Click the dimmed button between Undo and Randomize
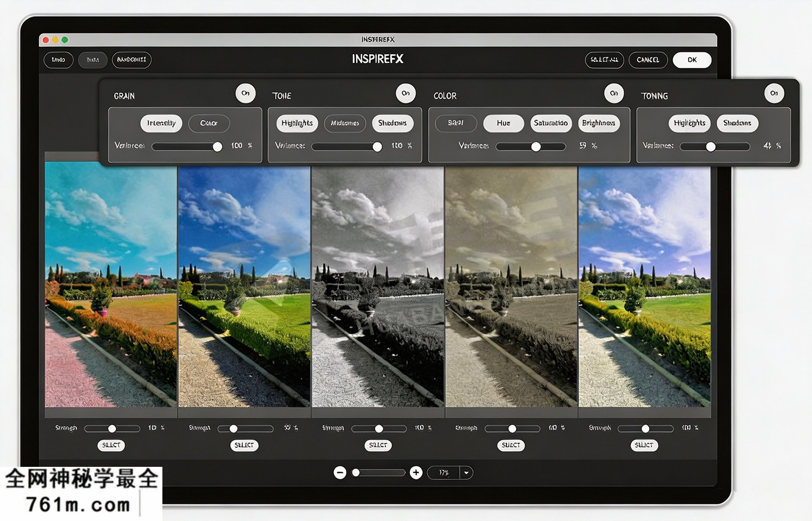The width and height of the screenshot is (812, 521). pos(93,60)
